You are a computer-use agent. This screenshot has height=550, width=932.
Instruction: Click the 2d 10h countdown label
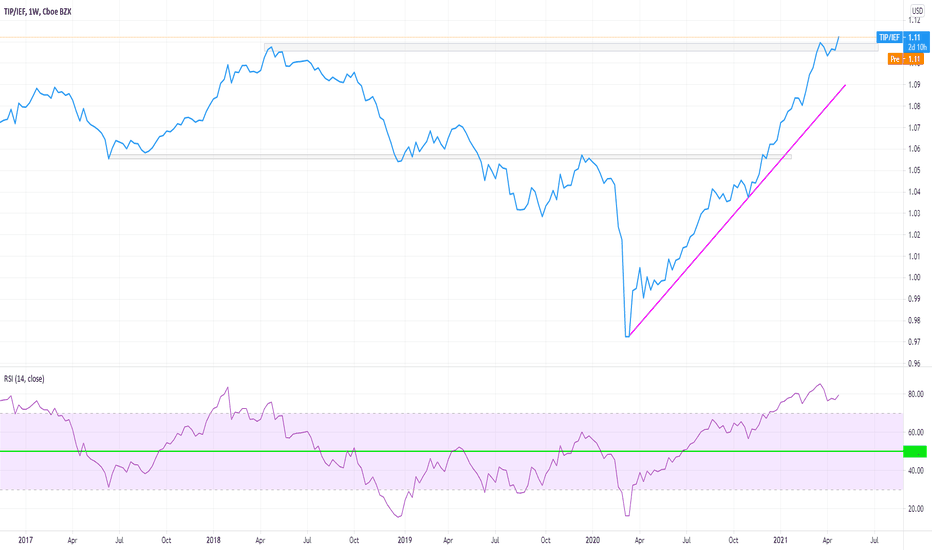(x=917, y=47)
